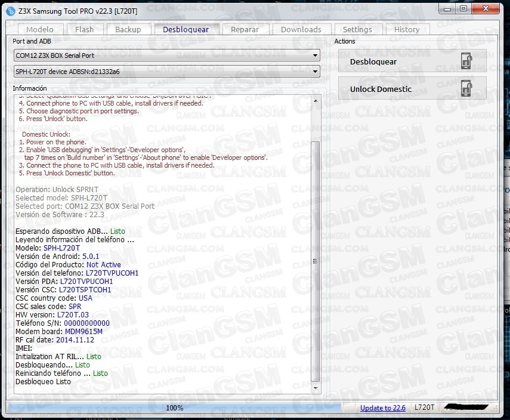This screenshot has width=510, height=420.
Task: Click the 'Teléfono S/N: 00000000000' line
Action: pyautogui.click(x=63, y=323)
